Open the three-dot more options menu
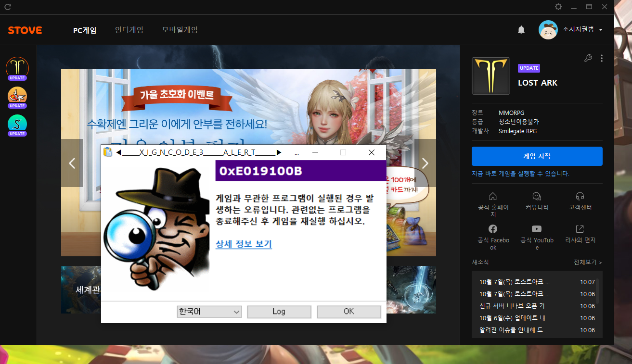The height and width of the screenshot is (364, 632). (602, 58)
